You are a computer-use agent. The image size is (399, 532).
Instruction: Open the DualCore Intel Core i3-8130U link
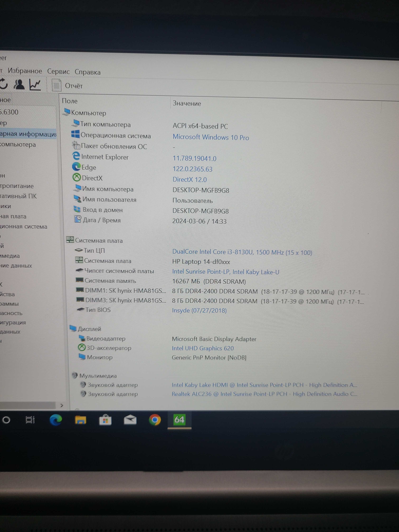point(242,252)
